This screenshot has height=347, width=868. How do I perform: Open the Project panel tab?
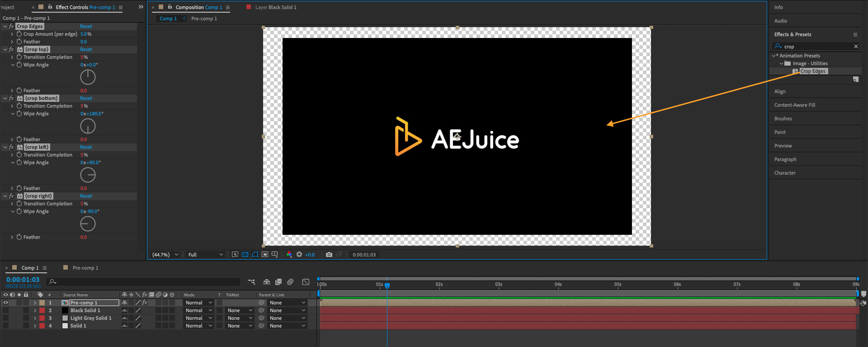tap(8, 7)
